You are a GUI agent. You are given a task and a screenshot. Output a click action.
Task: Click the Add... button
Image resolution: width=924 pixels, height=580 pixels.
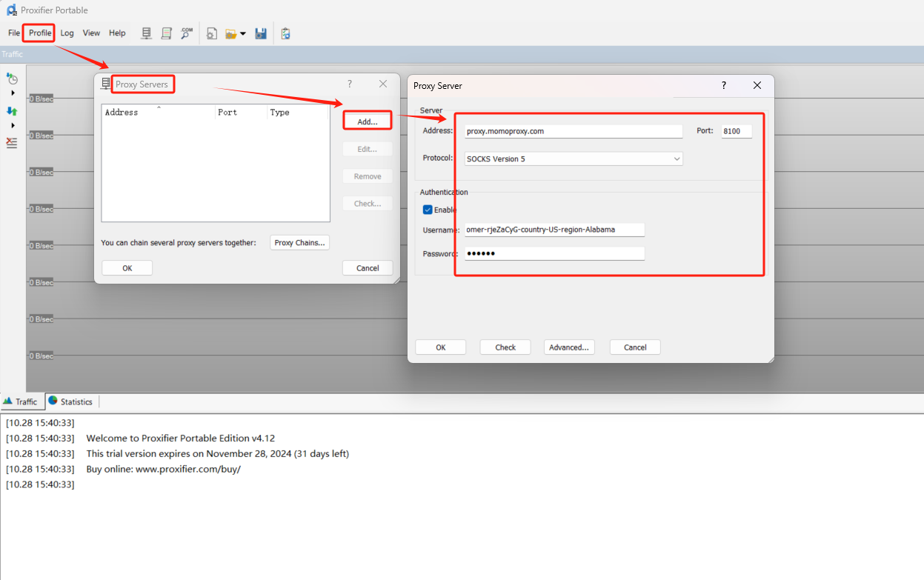coord(368,121)
